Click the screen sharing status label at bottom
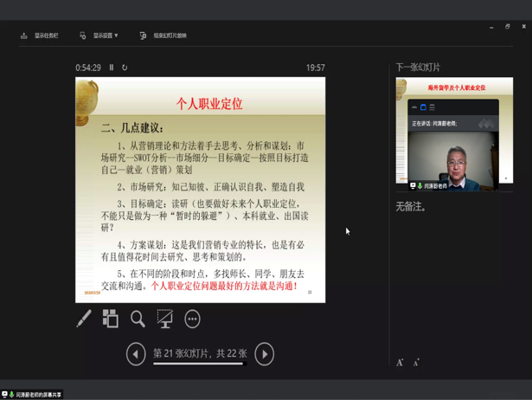The width and height of the screenshot is (532, 400). point(39,395)
